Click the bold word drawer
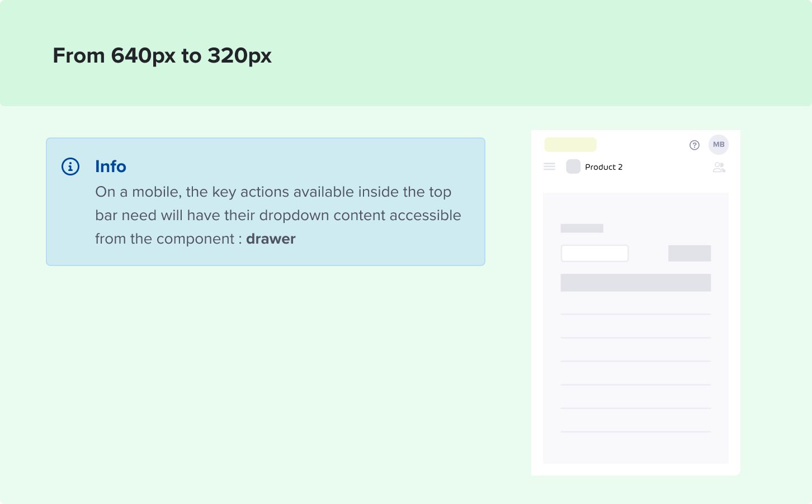Image resolution: width=812 pixels, height=504 pixels. tap(271, 239)
